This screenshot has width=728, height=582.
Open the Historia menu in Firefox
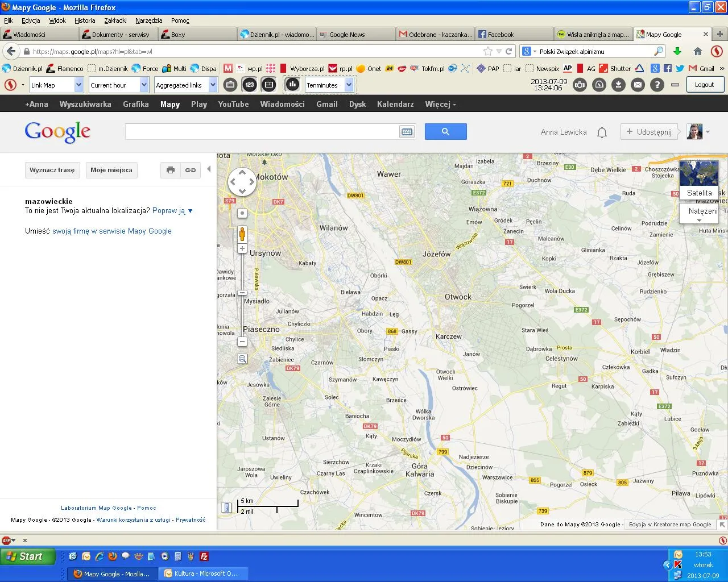pos(85,20)
